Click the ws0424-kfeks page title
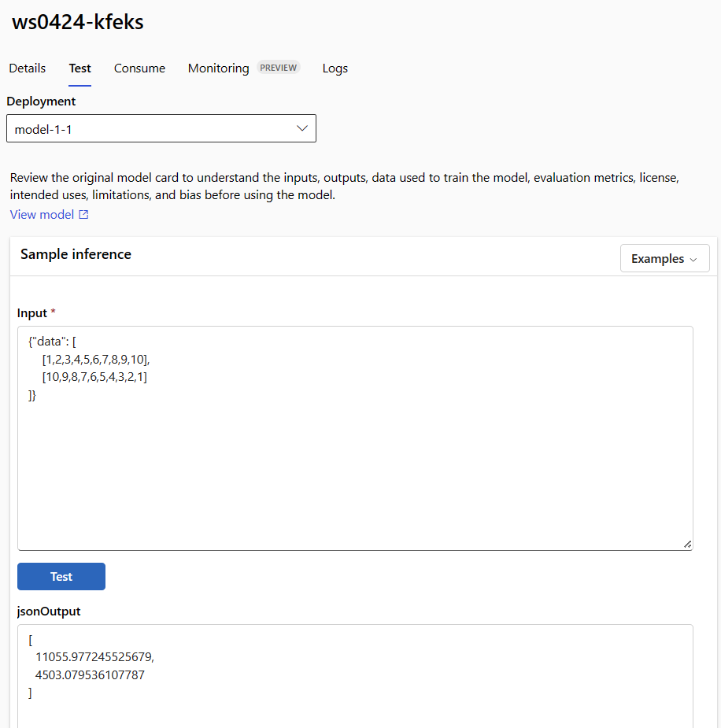This screenshot has height=728, width=721. tap(78, 22)
